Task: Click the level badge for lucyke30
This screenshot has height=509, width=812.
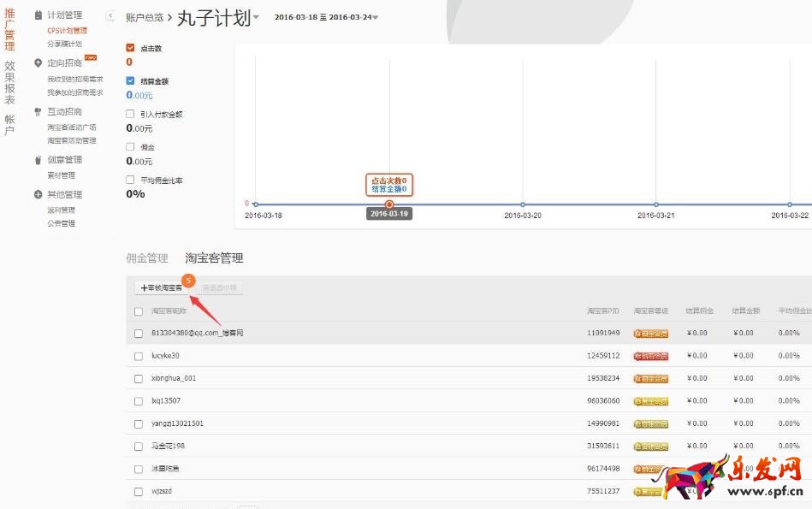Action: (650, 356)
